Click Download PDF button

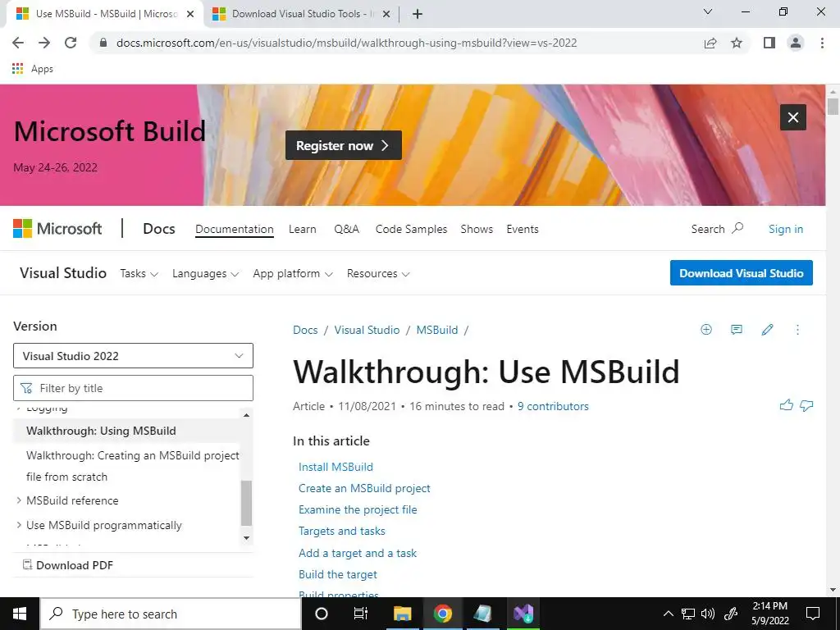[x=68, y=565]
